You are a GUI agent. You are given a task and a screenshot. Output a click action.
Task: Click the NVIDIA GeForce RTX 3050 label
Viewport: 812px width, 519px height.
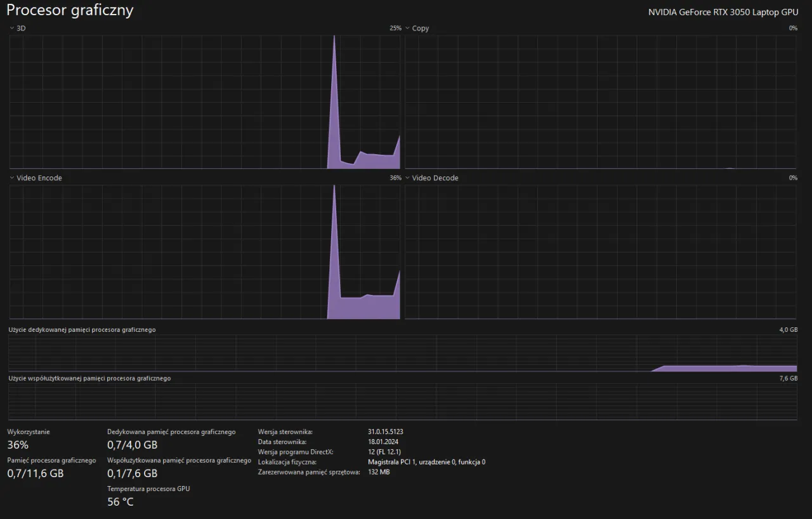coord(723,13)
